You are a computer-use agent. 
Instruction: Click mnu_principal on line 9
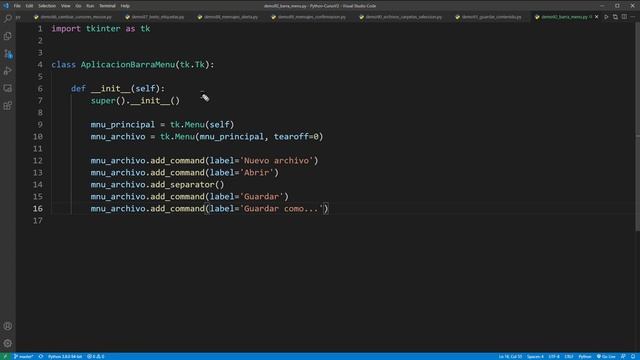[x=123, y=124]
